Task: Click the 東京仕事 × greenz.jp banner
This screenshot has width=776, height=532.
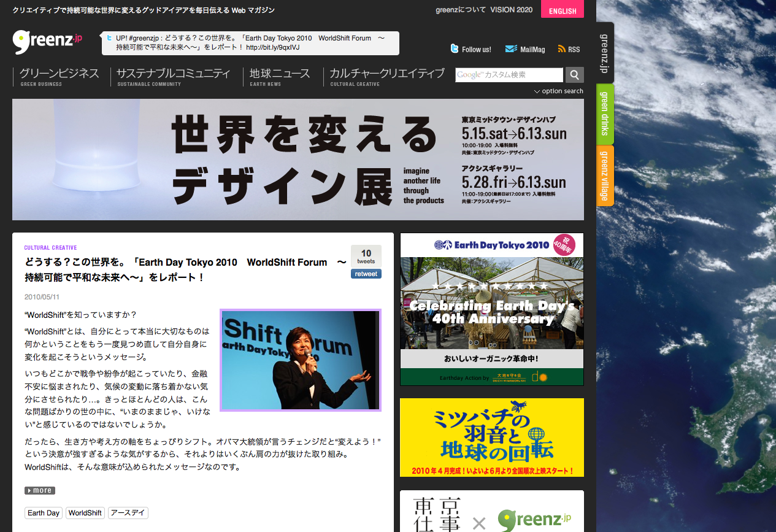Action: pos(492,512)
